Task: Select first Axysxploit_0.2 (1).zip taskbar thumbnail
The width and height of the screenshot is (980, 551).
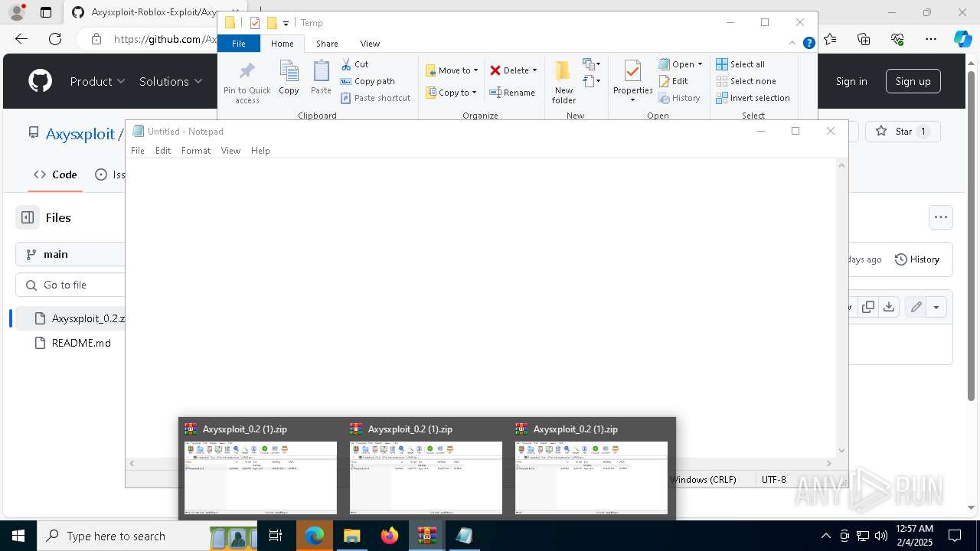Action: [260, 468]
